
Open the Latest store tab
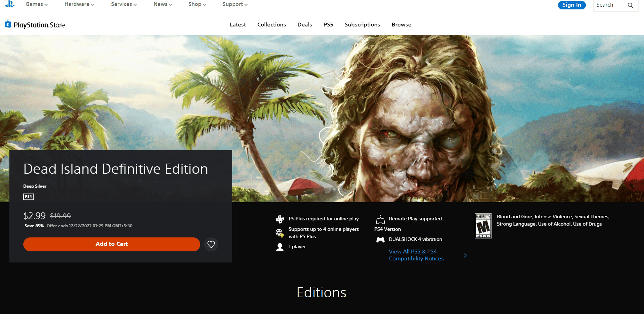pyautogui.click(x=238, y=25)
